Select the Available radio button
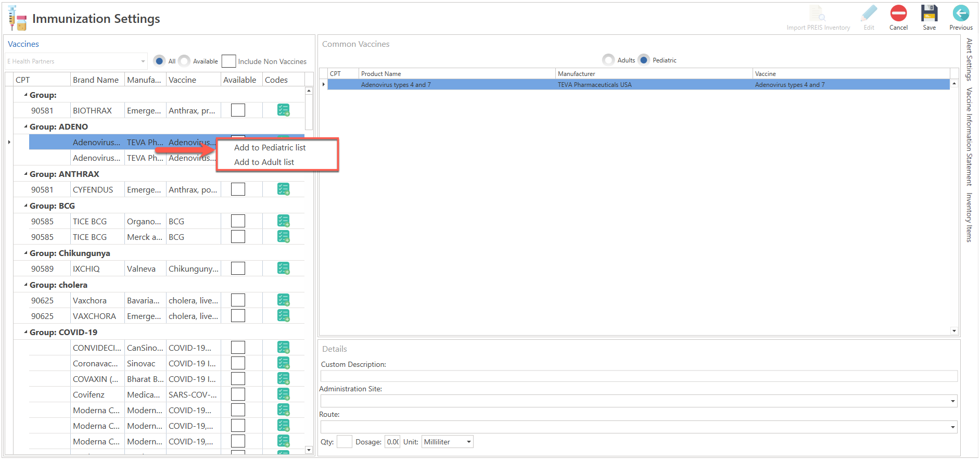The width and height of the screenshot is (980, 460). pyautogui.click(x=184, y=61)
